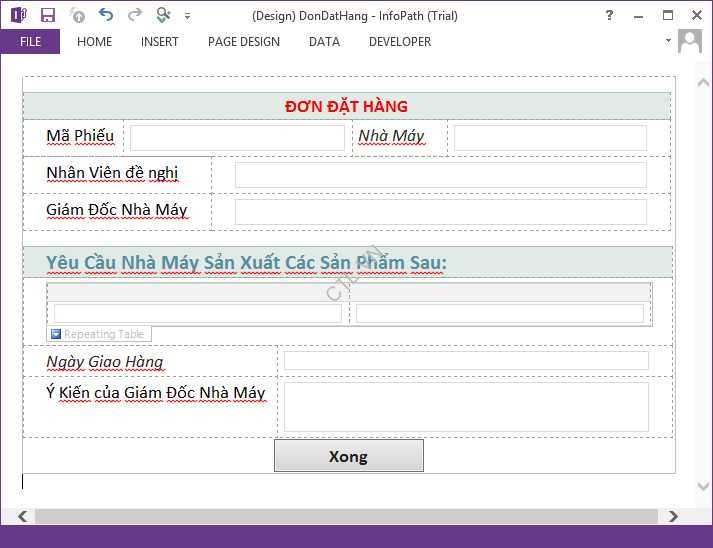Open the FILE backstage tab

pos(30,42)
